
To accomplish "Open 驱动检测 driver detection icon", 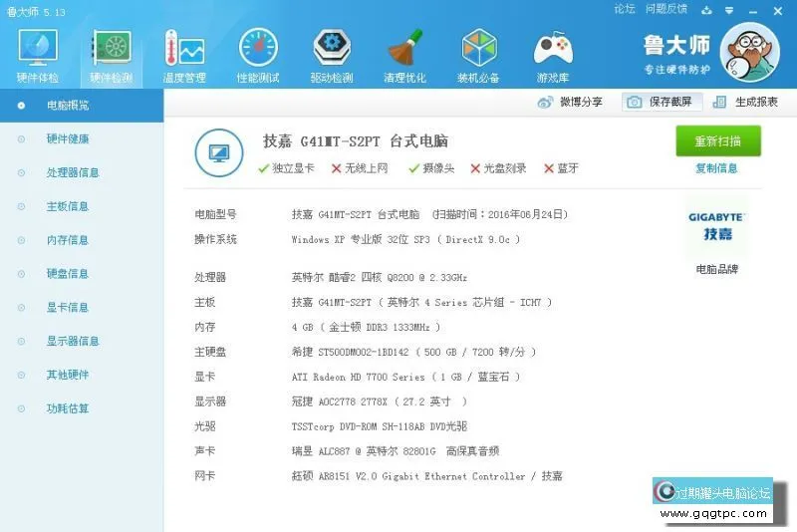I will pyautogui.click(x=332, y=55).
